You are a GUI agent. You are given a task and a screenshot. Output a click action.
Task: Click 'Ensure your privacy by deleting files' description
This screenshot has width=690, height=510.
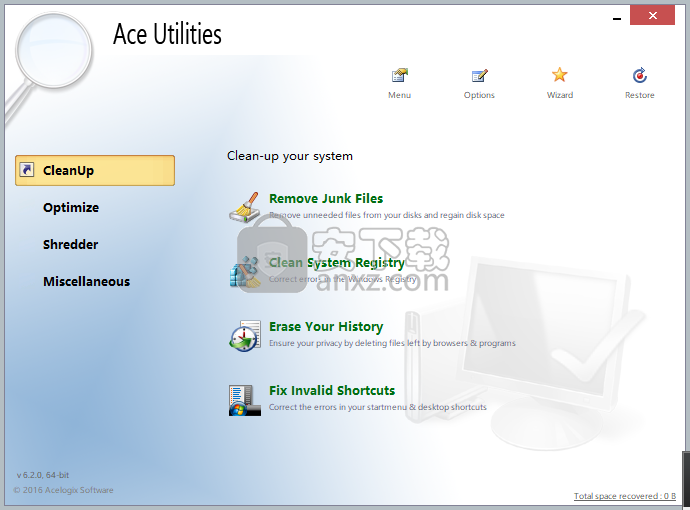tap(392, 343)
